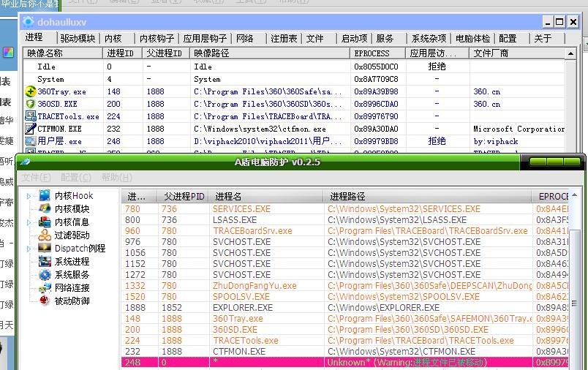Sort by 映像路径 column header
This screenshot has height=370, width=588.
click(x=270, y=53)
